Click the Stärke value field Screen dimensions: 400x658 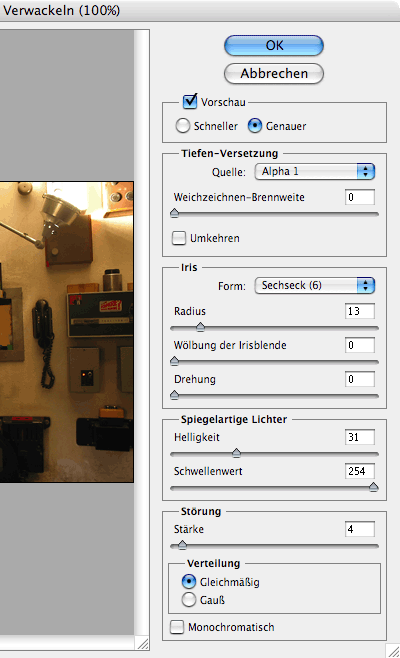click(x=360, y=529)
